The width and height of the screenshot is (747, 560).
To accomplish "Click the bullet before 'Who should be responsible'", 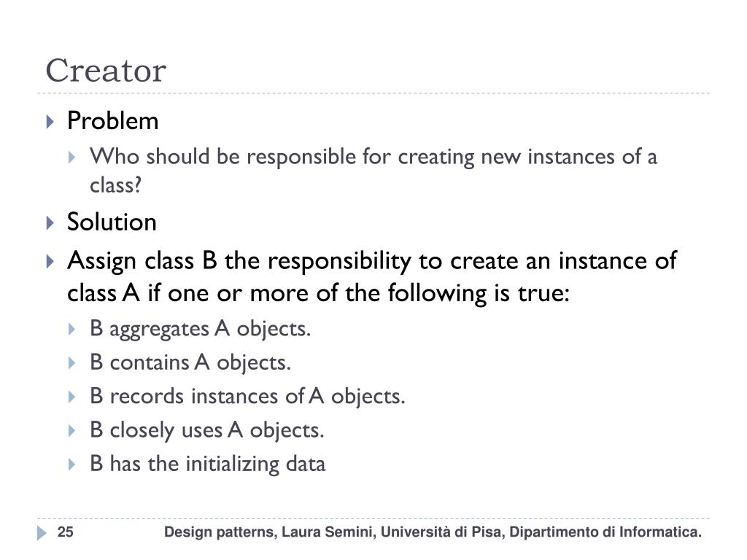I will (x=72, y=157).
